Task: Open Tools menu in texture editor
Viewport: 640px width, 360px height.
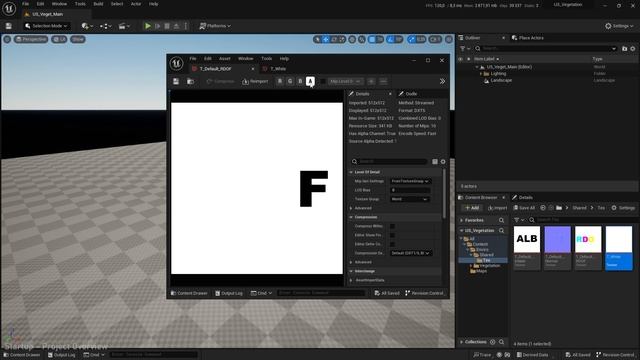Action: [x=267, y=58]
